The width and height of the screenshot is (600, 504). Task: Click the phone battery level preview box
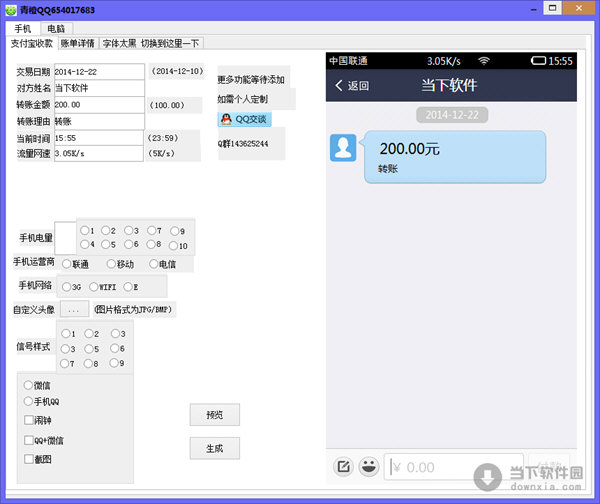point(65,238)
